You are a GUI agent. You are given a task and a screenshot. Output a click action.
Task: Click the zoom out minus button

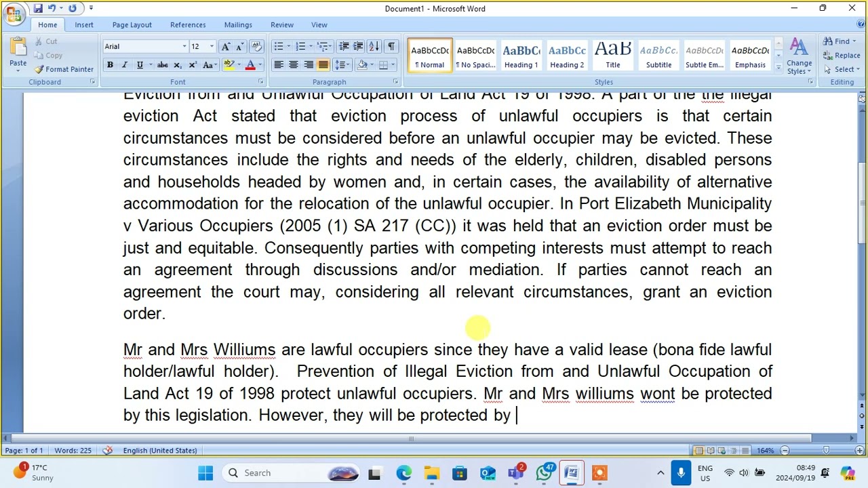coord(785,451)
